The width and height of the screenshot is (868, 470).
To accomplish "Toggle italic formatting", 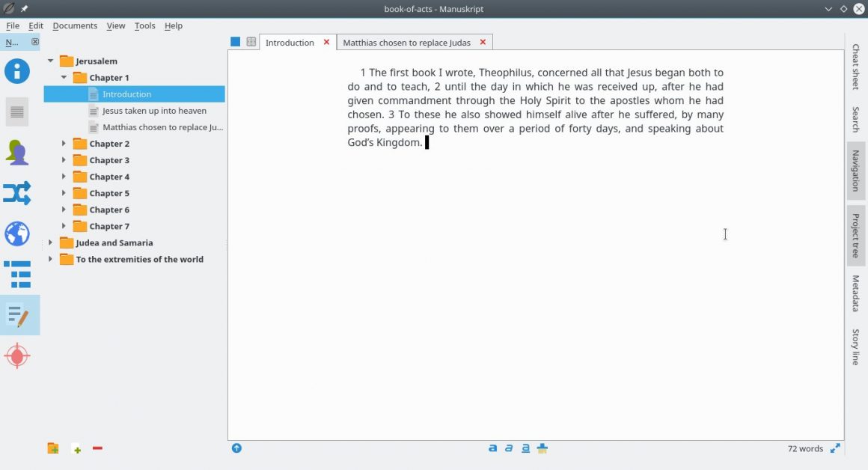I will (509, 448).
